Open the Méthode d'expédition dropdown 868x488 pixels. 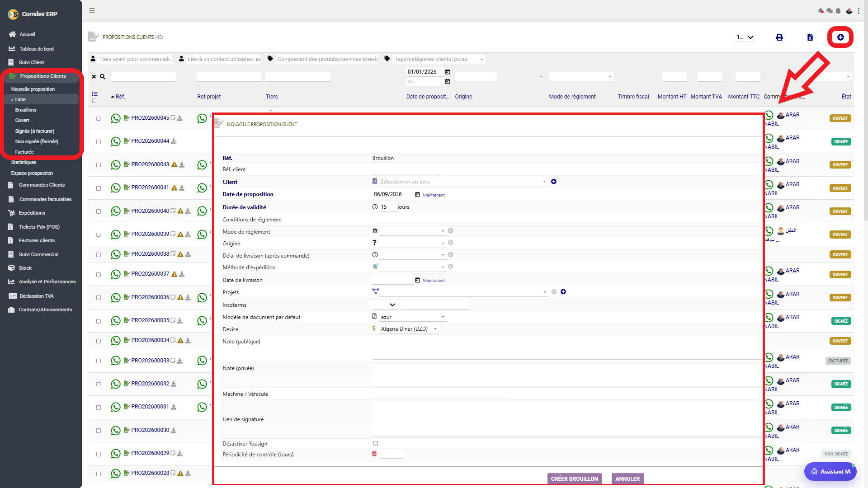pos(412,267)
